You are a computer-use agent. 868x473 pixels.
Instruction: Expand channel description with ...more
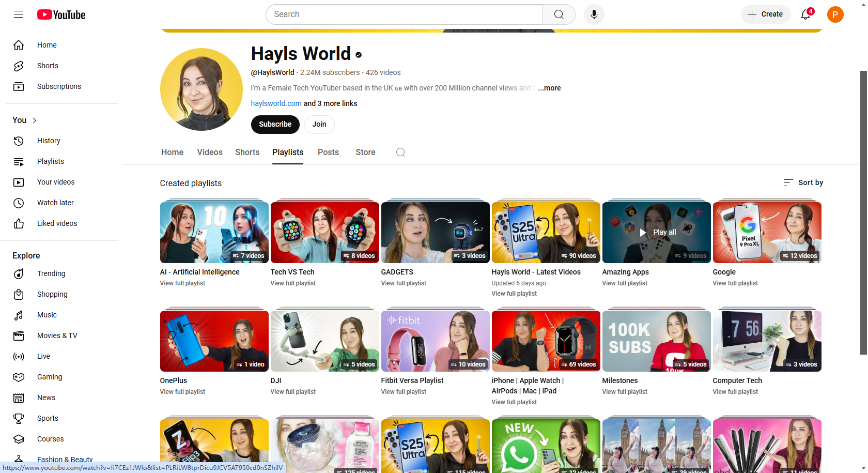pos(549,88)
